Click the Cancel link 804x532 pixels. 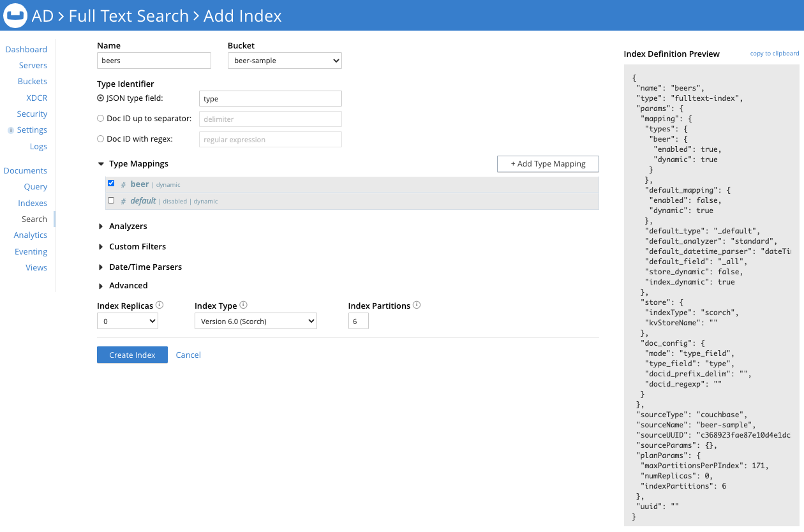[188, 355]
